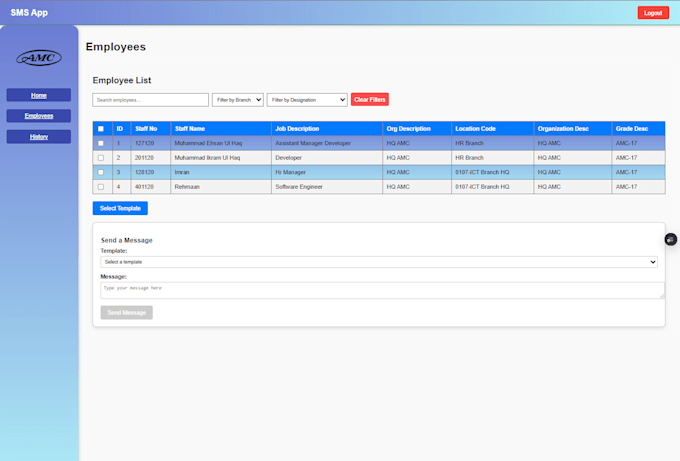Click the SMS App title
680x461 pixels.
(29, 13)
